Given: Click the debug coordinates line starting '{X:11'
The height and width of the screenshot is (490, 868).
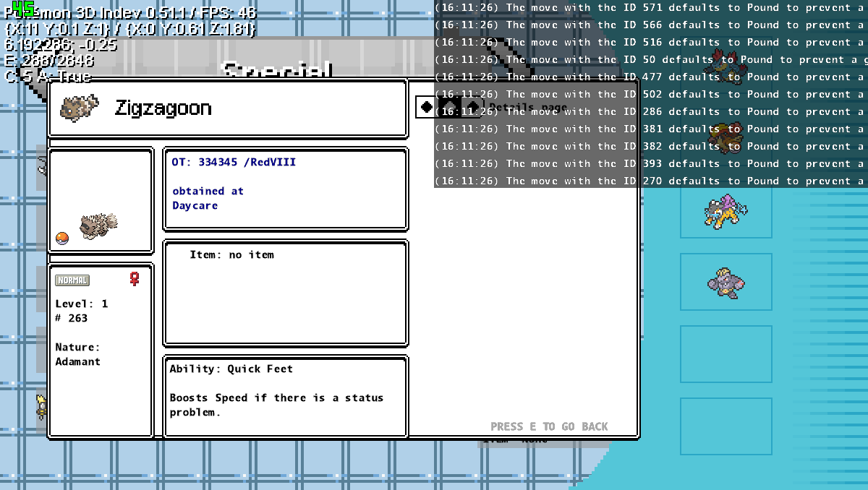Looking at the screenshot, I should pyautogui.click(x=129, y=29).
